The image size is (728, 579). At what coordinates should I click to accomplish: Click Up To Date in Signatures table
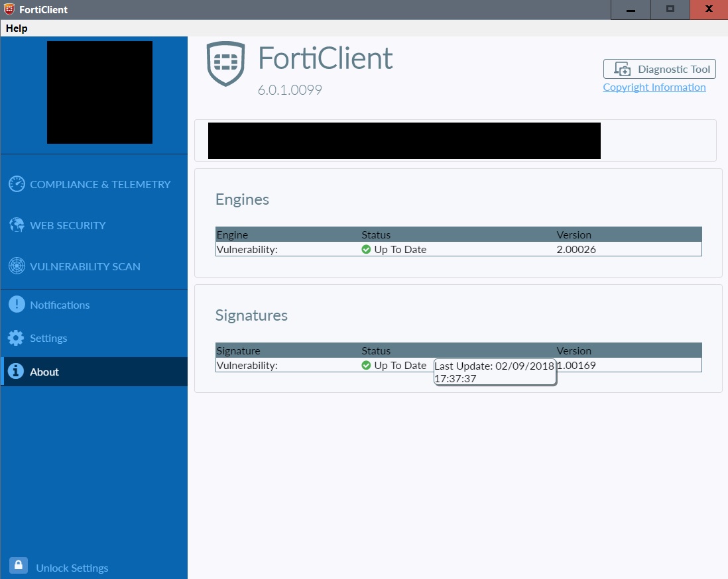point(400,365)
